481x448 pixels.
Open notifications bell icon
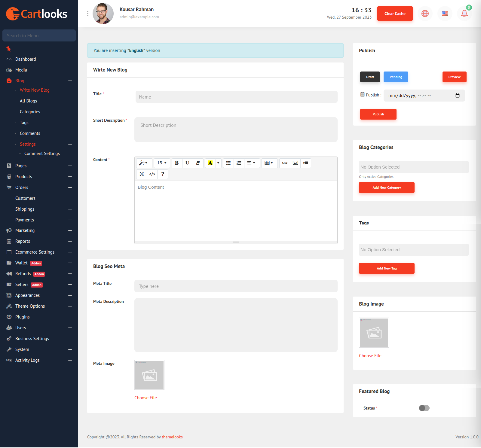(x=464, y=14)
